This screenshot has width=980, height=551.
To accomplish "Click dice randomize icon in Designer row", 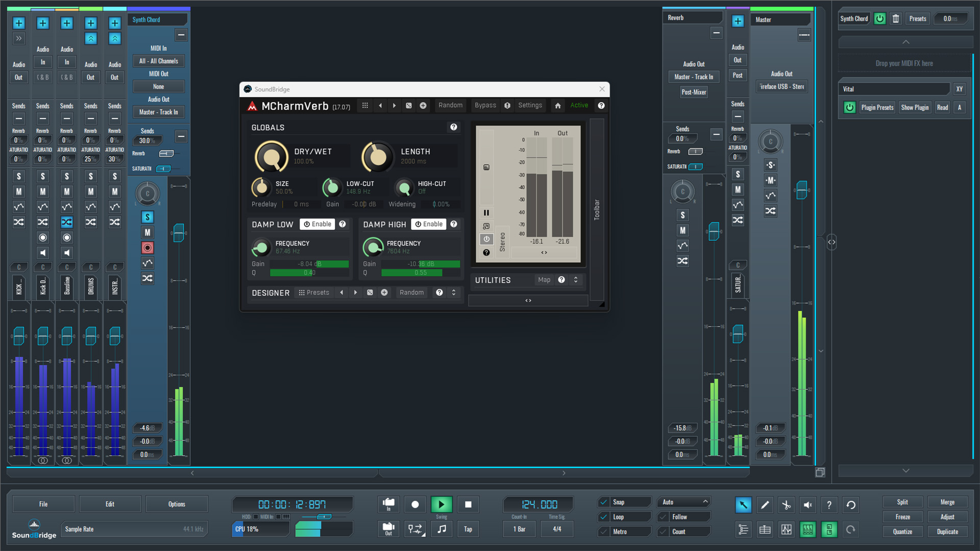I will [x=370, y=292].
